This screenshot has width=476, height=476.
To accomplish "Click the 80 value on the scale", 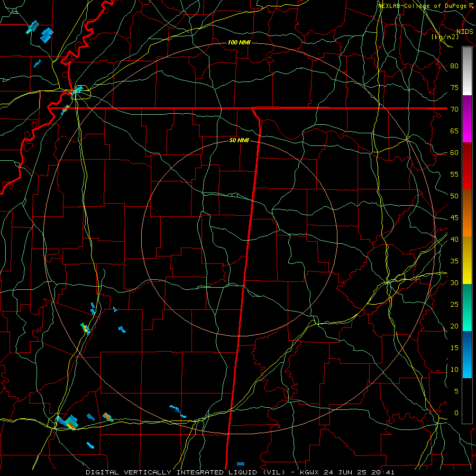I will pos(454,66).
